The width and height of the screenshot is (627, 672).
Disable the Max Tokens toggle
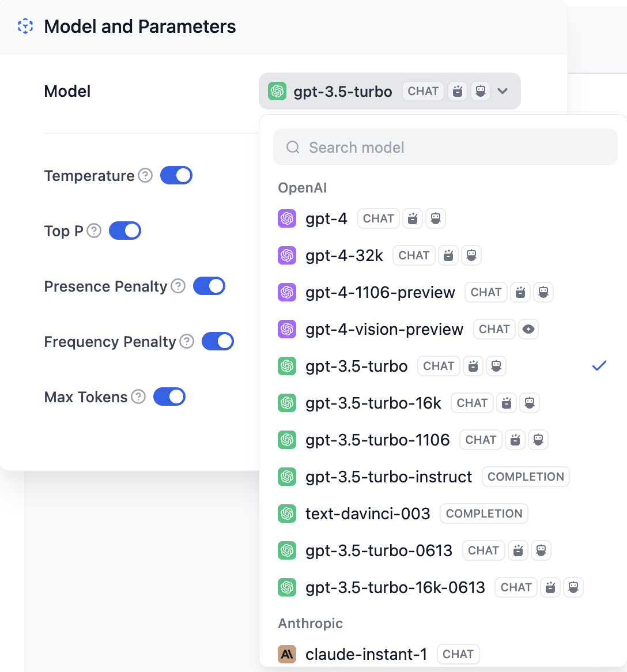pos(169,397)
